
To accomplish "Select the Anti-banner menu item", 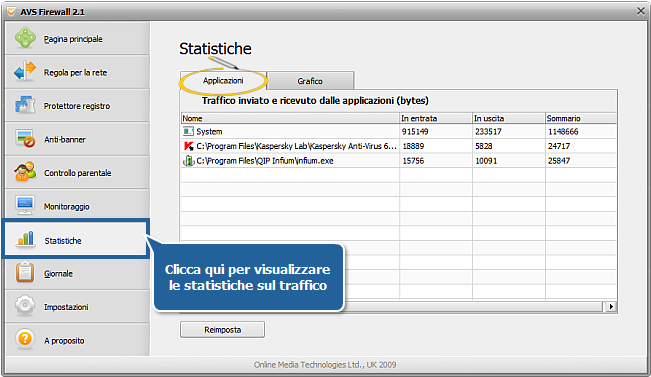I will click(77, 139).
